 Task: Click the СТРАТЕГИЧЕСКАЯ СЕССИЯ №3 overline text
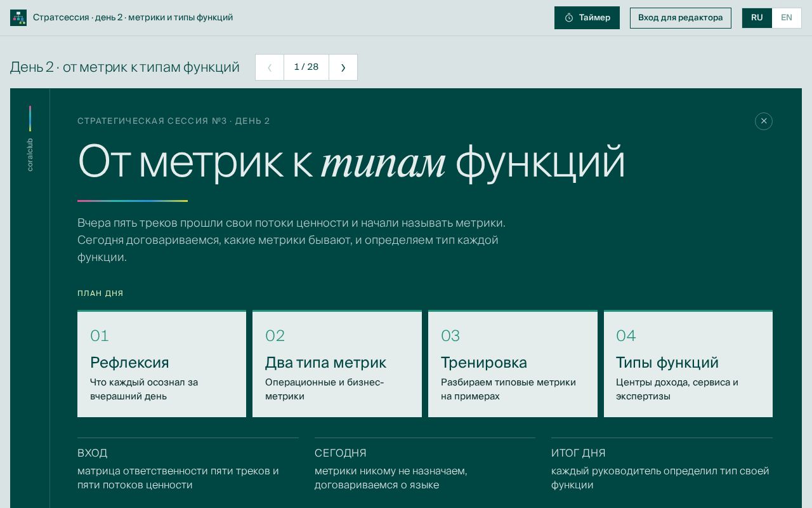pyautogui.click(x=174, y=121)
